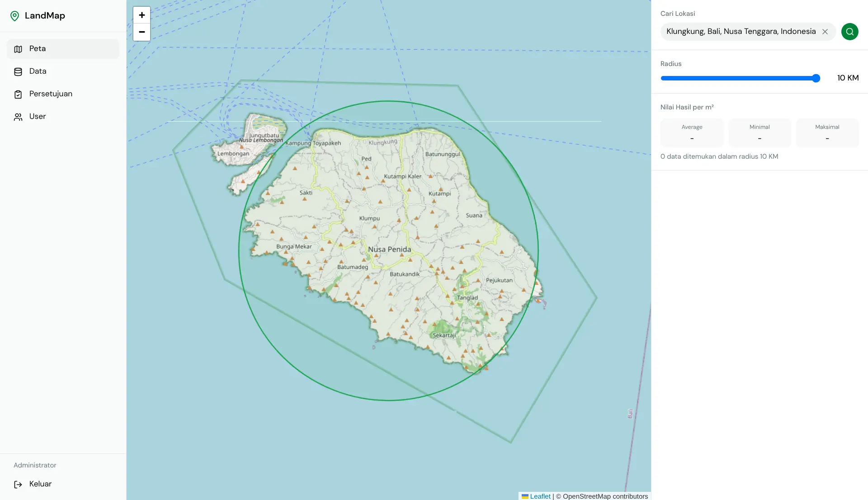Run search with green magnifier button
868x500 pixels.
pyautogui.click(x=850, y=32)
